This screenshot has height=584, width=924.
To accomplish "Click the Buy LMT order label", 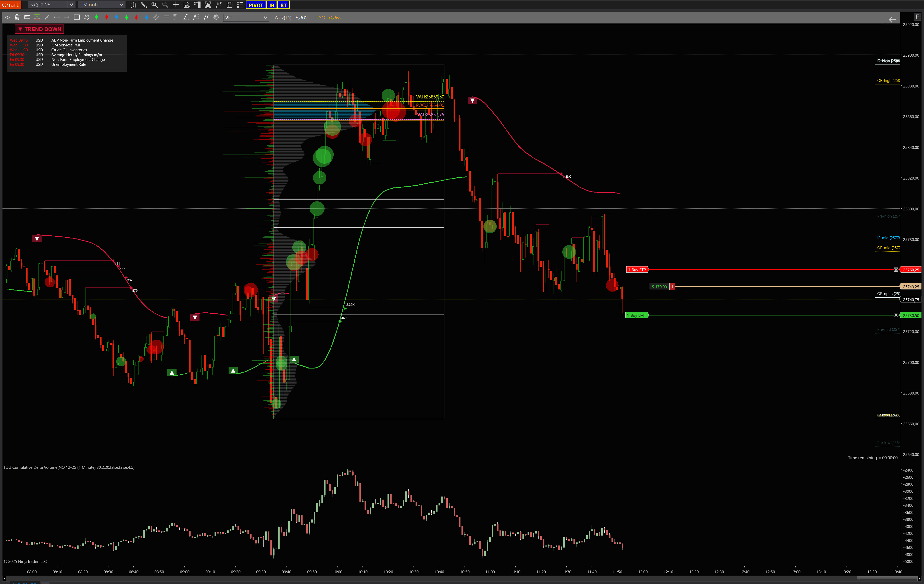I will (636, 315).
